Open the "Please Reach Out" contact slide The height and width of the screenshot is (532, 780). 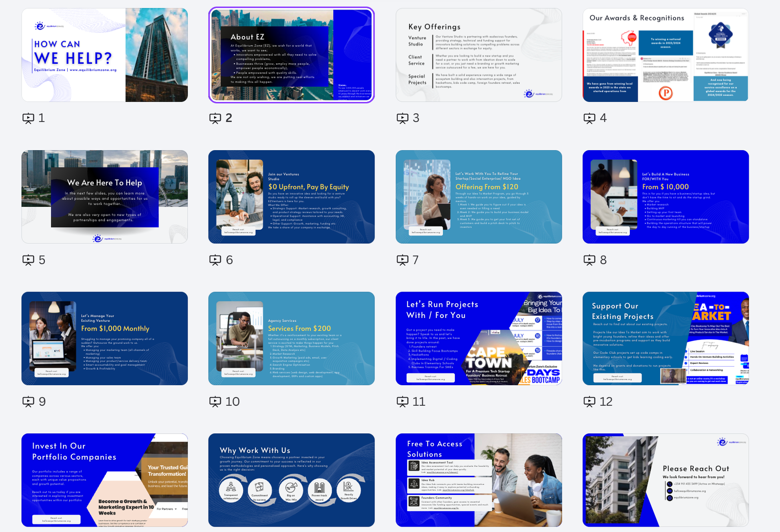pyautogui.click(x=665, y=480)
